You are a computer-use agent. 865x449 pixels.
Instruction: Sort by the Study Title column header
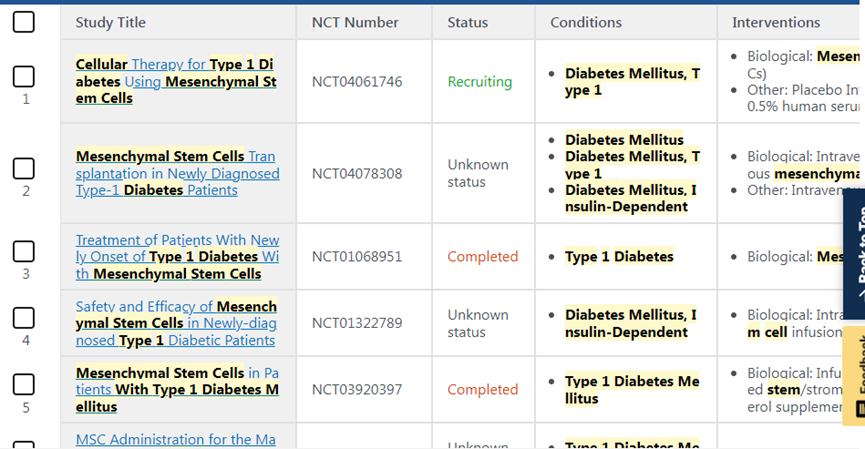coord(110,22)
